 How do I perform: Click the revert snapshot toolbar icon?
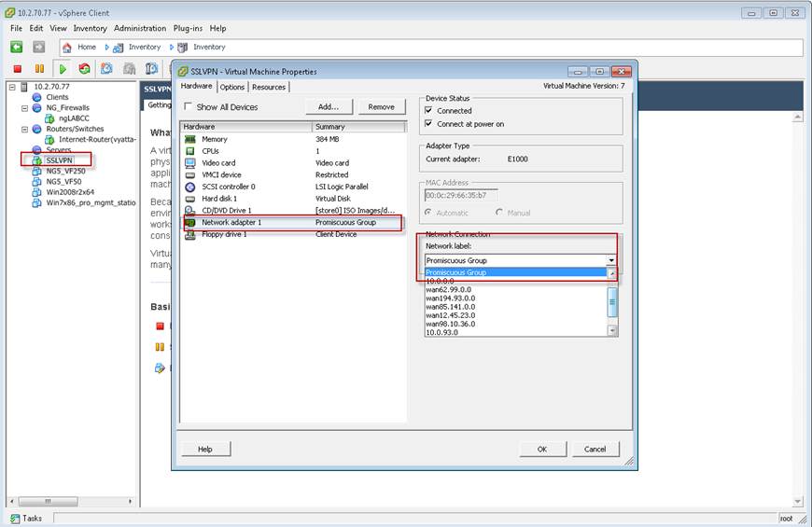(x=130, y=68)
